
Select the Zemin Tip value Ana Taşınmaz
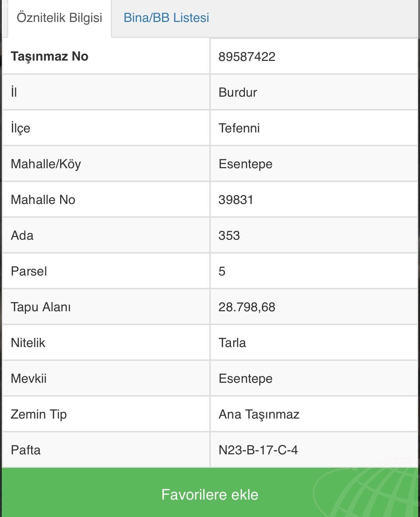point(259,414)
